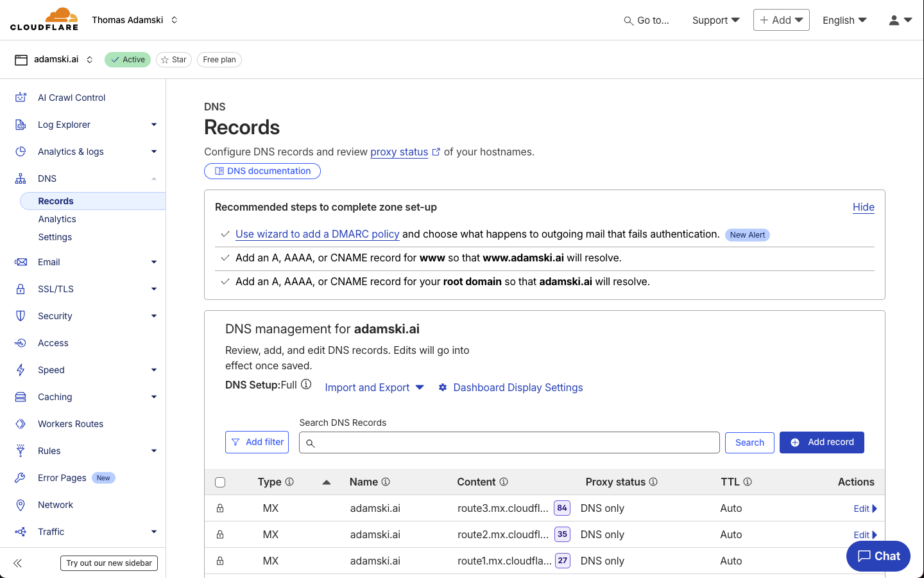Image resolution: width=924 pixels, height=578 pixels.
Task: Click the user account icon in the header
Action: click(894, 20)
